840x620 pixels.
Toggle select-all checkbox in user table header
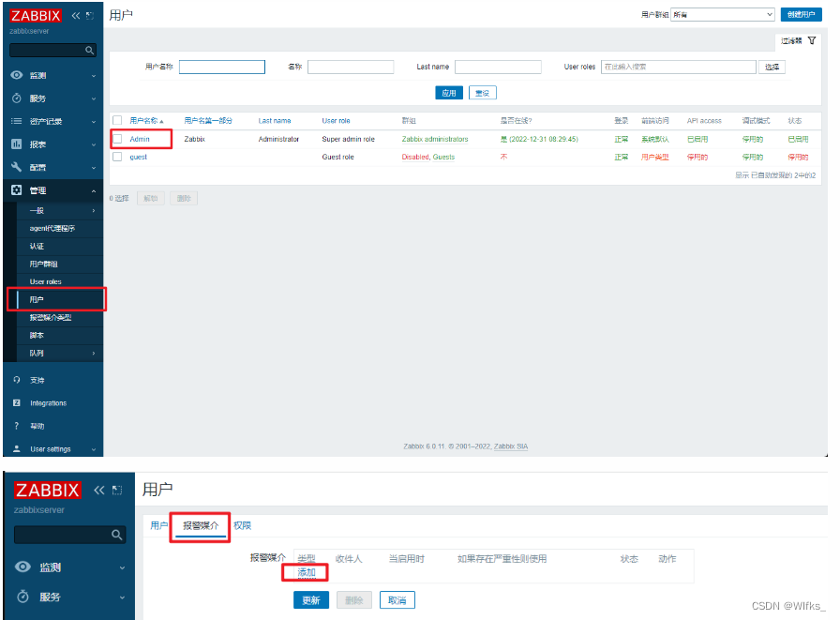117,121
